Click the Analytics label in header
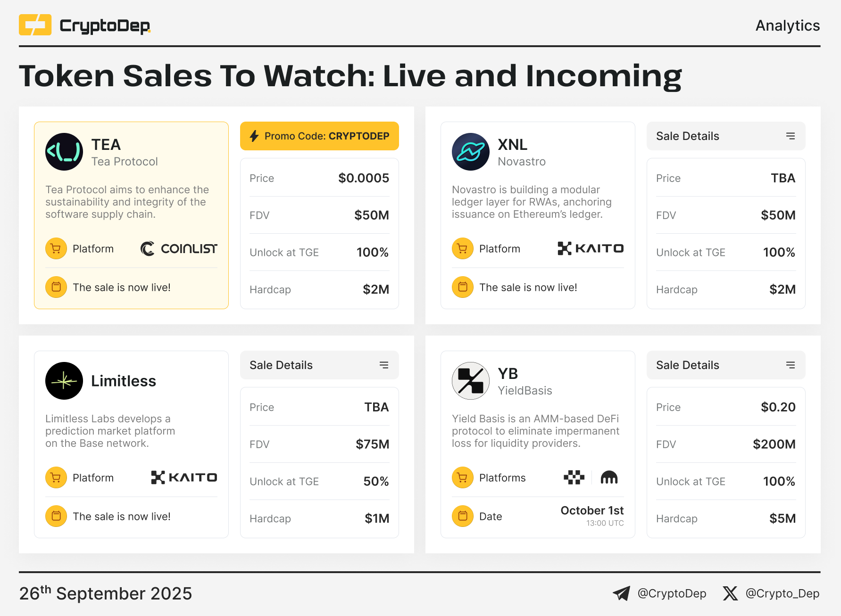Image resolution: width=841 pixels, height=616 pixels. pos(788,25)
